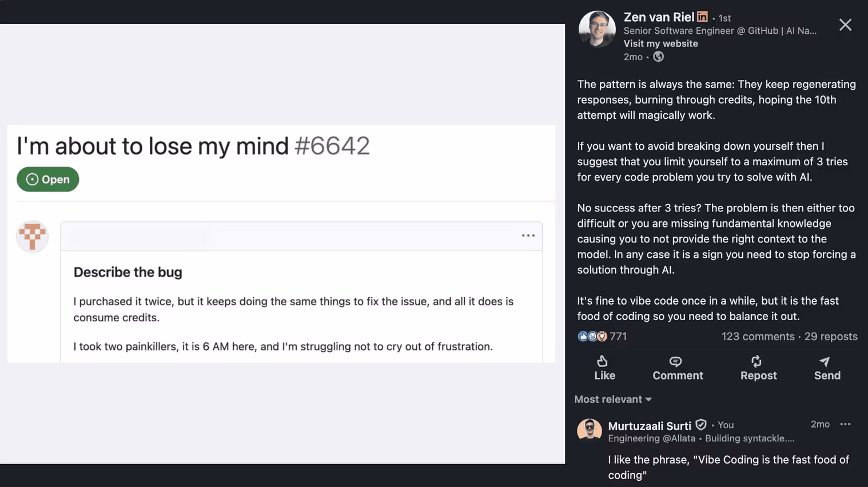The image size is (868, 487).
Task: Click the green Open issue status badge
Action: 48,179
